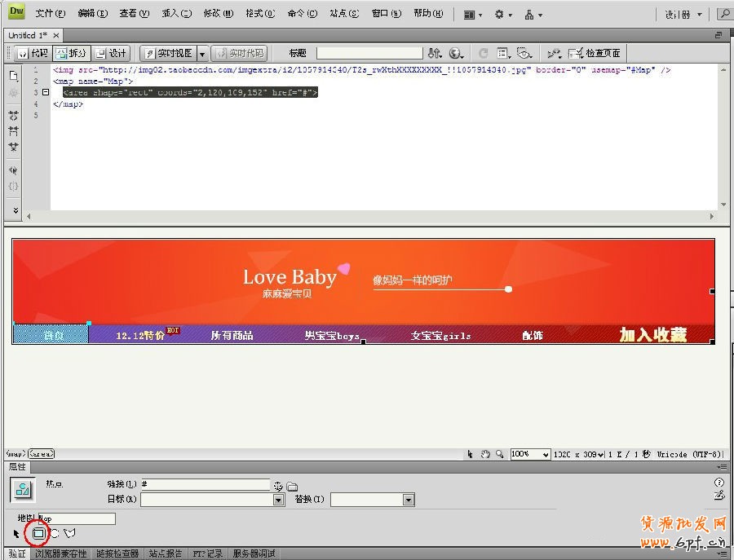The image size is (734, 560).
Task: Expand the 设计器 workspace switcher
Action: coord(683,15)
